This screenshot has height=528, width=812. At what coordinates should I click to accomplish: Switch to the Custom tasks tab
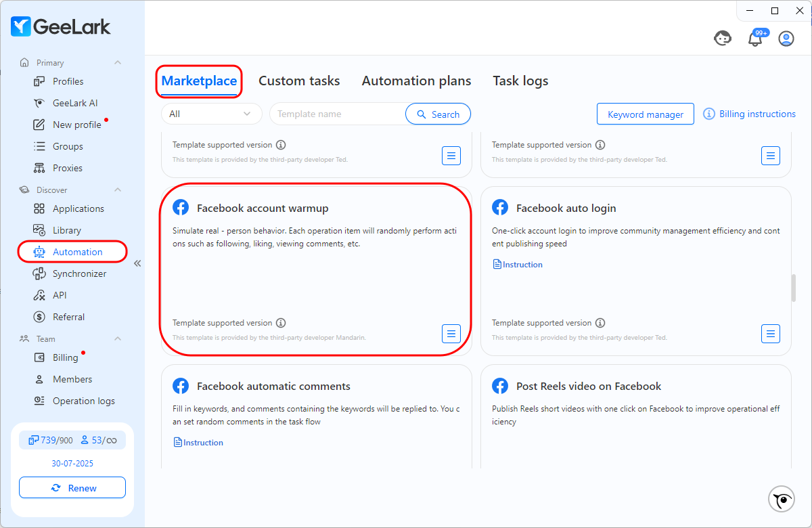coord(299,81)
